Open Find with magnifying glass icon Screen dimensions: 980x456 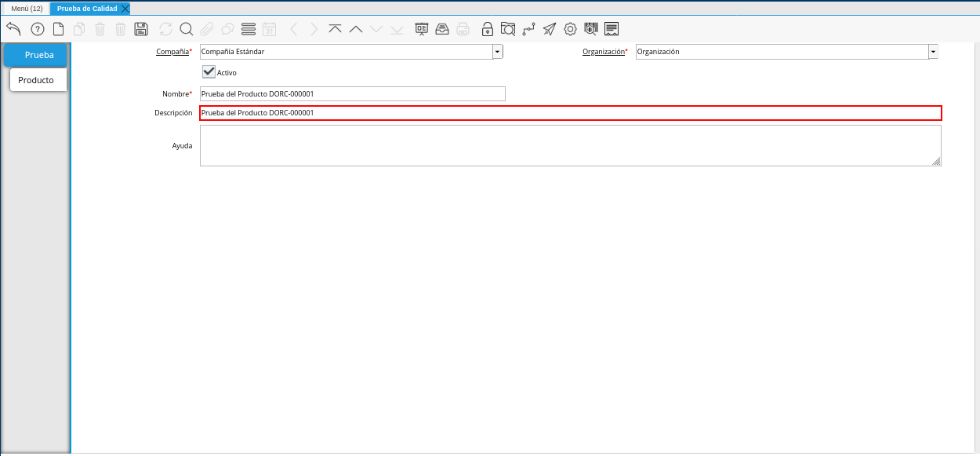pos(187,29)
